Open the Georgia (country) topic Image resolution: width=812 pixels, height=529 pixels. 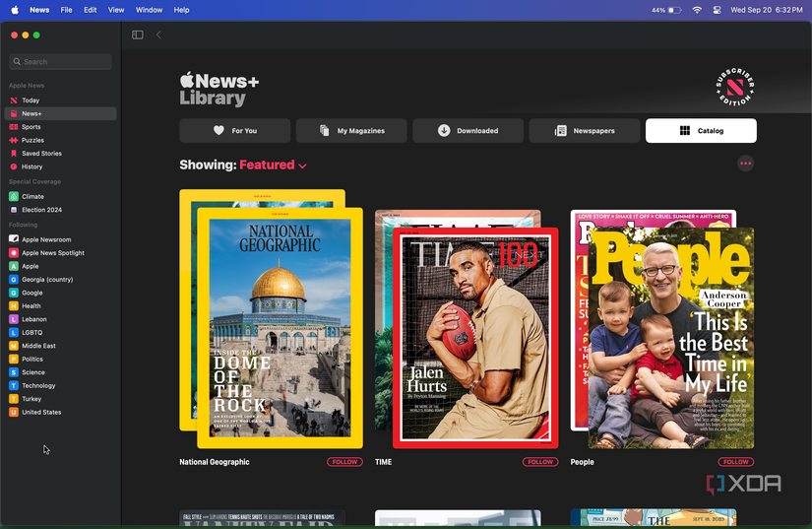click(x=61, y=279)
